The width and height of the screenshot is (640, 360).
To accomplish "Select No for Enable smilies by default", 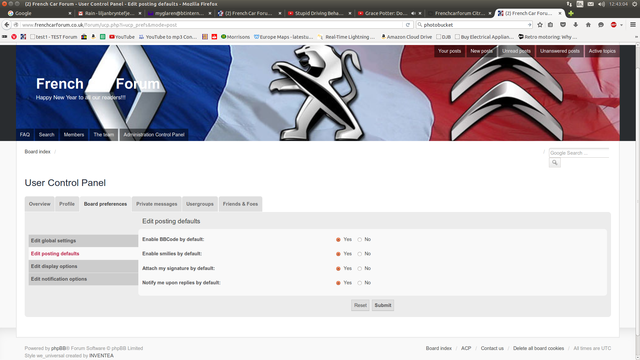I will [x=360, y=254].
